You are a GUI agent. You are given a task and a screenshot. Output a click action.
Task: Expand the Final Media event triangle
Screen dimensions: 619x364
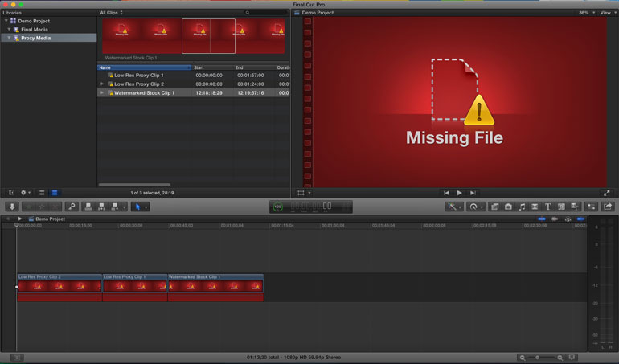coord(9,30)
